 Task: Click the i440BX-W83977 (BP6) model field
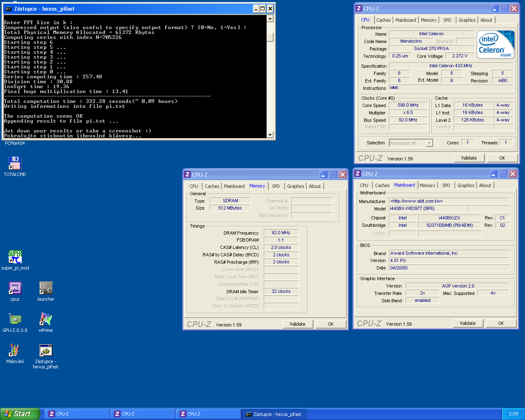[427, 208]
